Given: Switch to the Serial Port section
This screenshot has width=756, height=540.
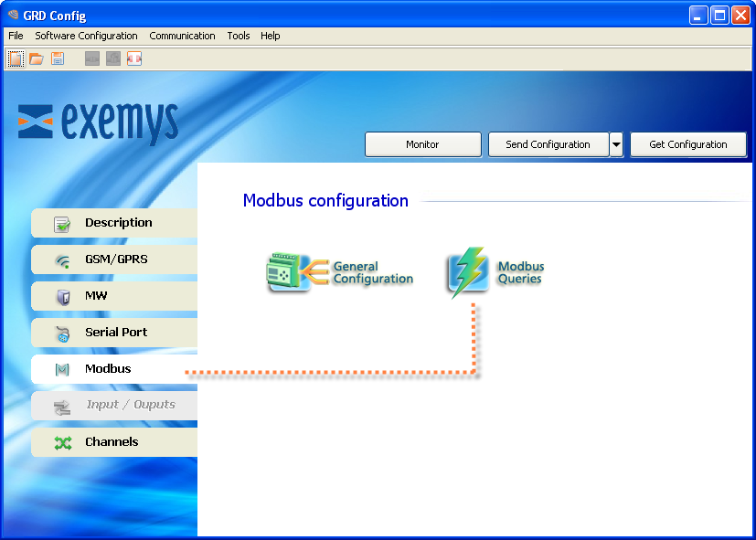Looking at the screenshot, I should click(114, 333).
